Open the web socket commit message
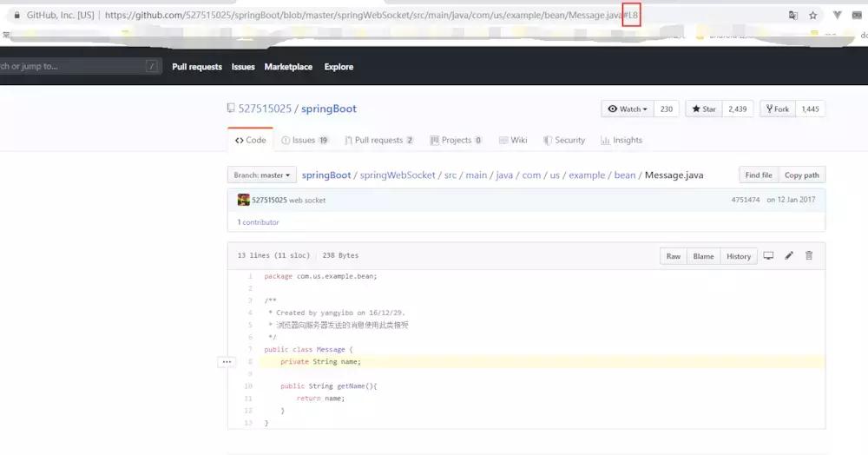 [307, 201]
